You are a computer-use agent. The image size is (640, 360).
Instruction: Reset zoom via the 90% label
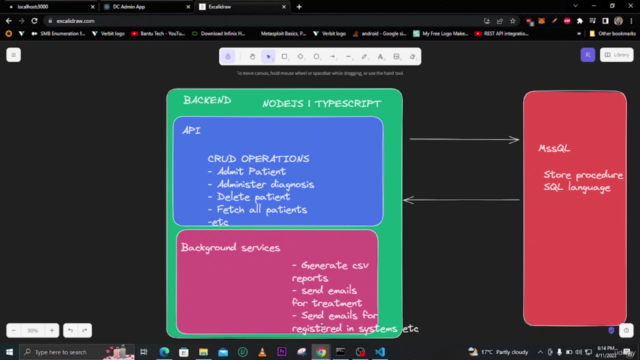(x=33, y=330)
